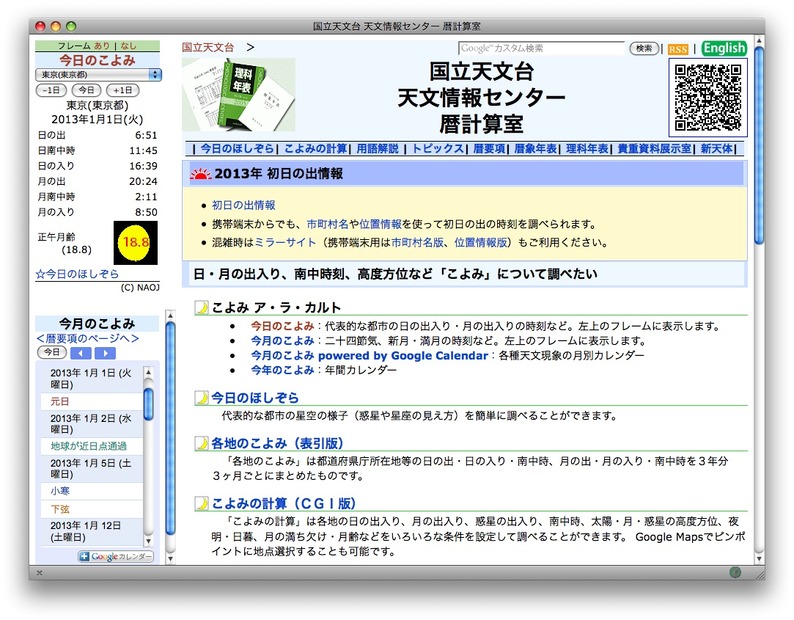794x620 pixels.
Task: Go to next month with right arrow
Action: (x=105, y=353)
